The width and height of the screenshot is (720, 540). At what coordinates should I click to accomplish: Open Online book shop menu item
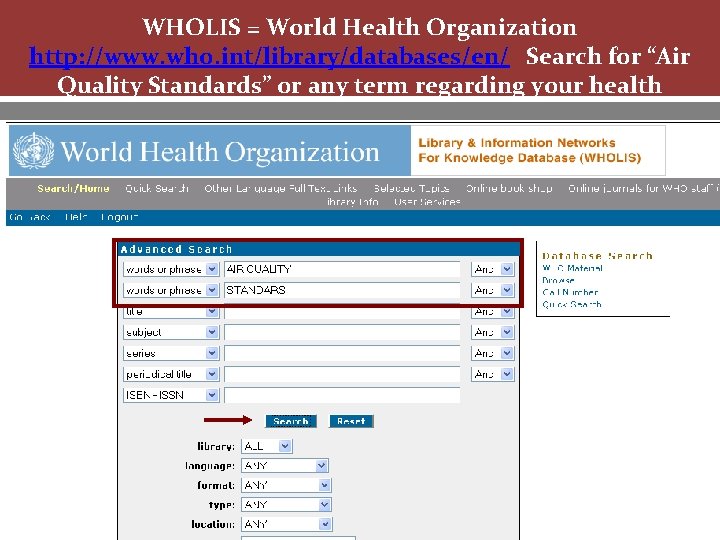point(509,188)
